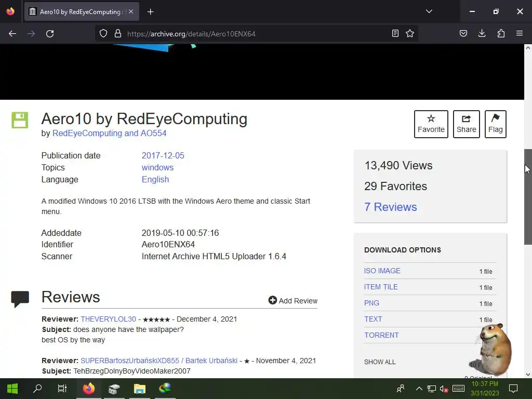Download the ISO IMAGE option

[x=382, y=271]
